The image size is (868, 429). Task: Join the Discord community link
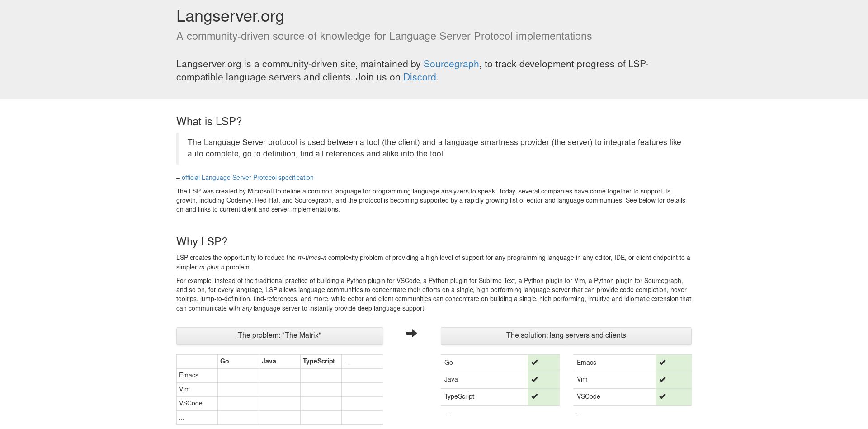coord(419,78)
